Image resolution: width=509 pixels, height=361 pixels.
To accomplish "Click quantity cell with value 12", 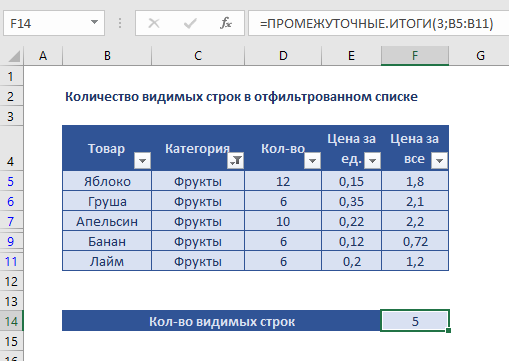I will pyautogui.click(x=283, y=181).
